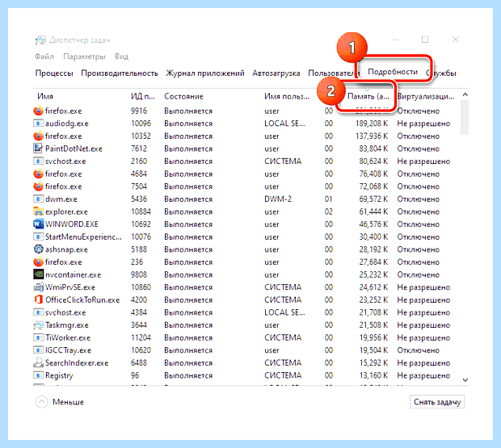Viewport: 501px width, 448px height.
Task: Click the Firefox icon for PID 9916
Action: [38, 111]
